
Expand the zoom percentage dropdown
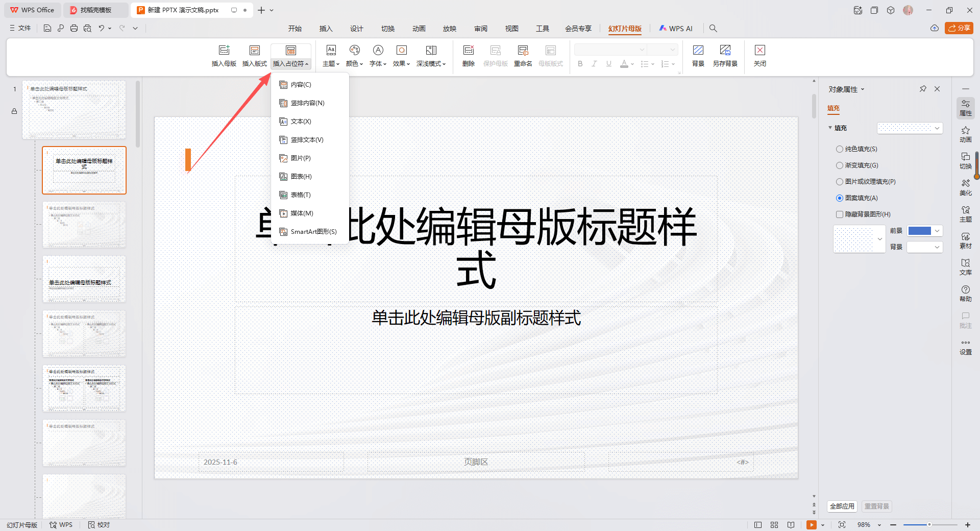[879, 525]
